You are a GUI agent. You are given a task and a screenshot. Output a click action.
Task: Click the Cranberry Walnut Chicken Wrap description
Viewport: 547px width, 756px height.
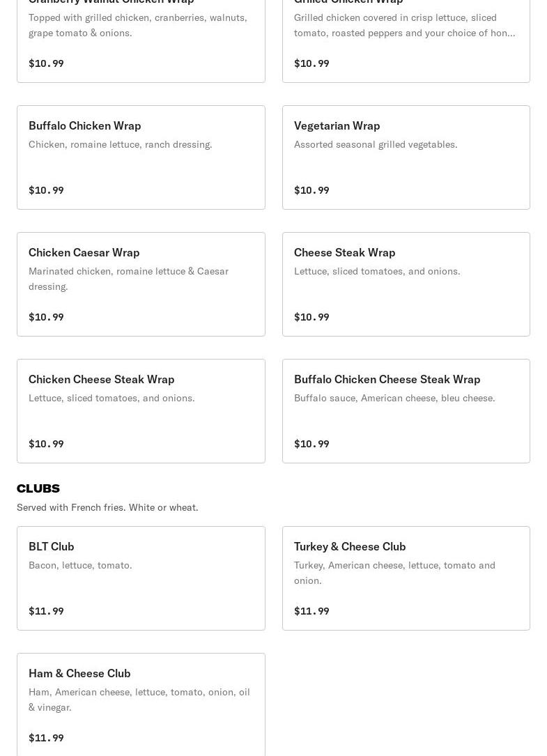[x=137, y=24]
